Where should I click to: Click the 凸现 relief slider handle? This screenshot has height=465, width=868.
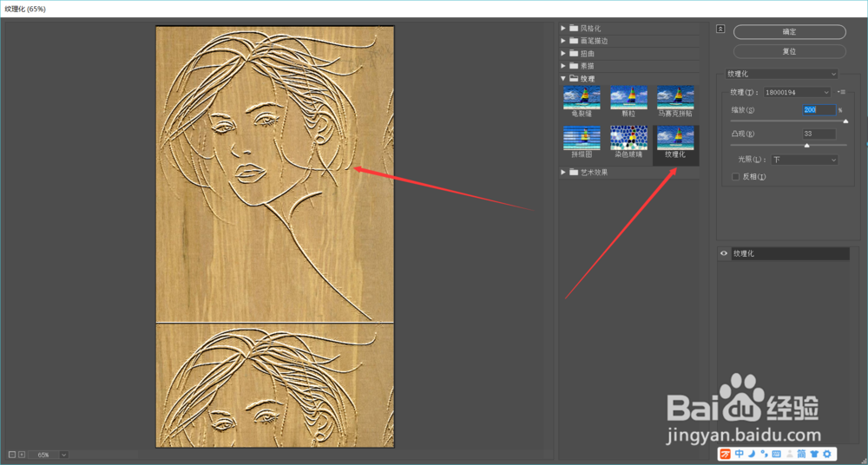[x=806, y=145]
